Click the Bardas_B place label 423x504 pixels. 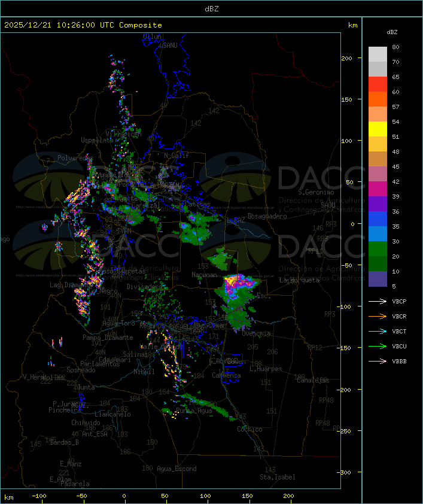pos(64,442)
